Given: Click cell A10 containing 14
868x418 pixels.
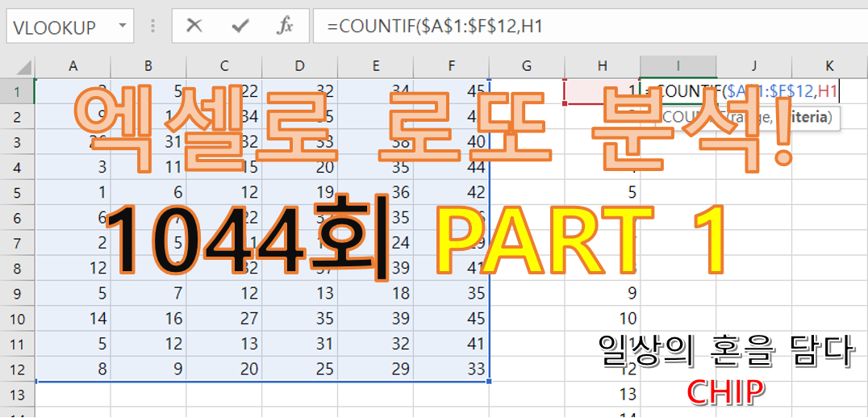Looking at the screenshot, I should point(73,319).
